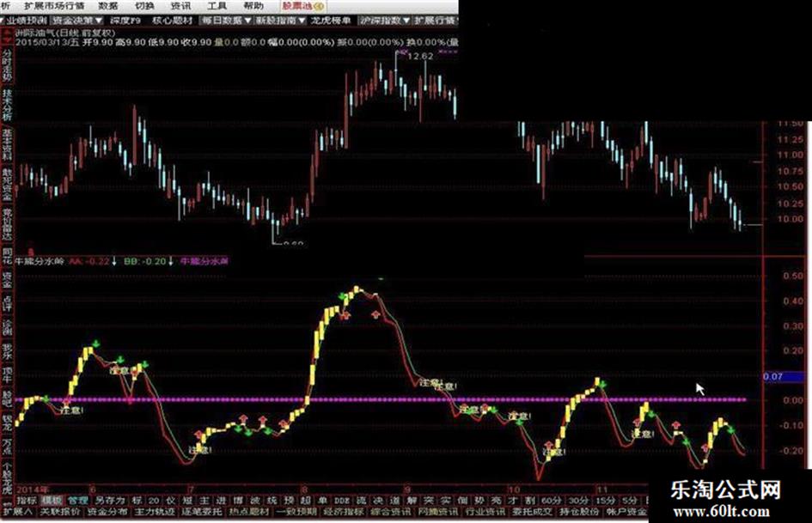The image size is (812, 523).
Task: Open the 工具 menu
Action: tap(217, 6)
